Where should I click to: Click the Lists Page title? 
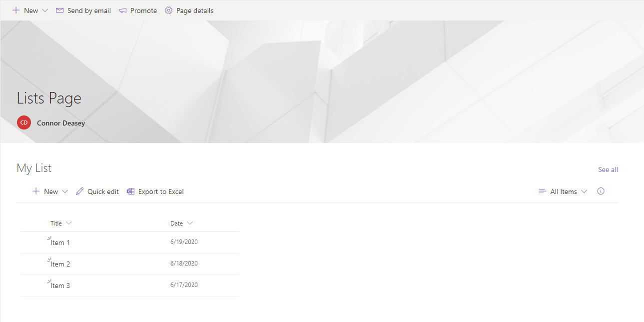[49, 98]
